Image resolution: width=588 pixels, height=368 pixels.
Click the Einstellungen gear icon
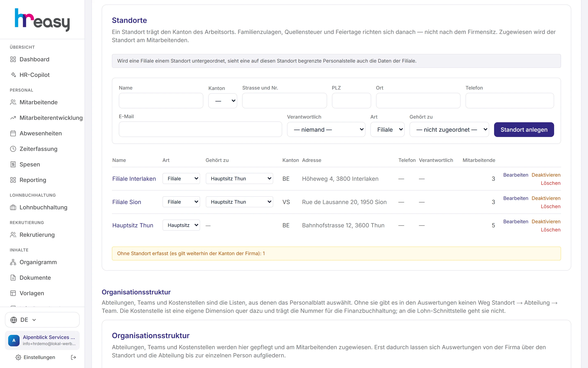tap(18, 357)
